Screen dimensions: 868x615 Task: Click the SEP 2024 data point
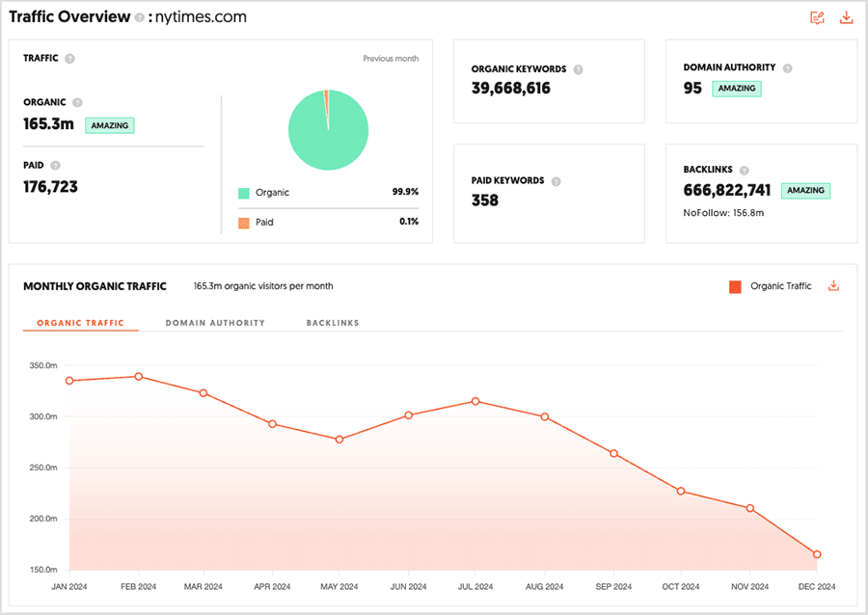613,453
